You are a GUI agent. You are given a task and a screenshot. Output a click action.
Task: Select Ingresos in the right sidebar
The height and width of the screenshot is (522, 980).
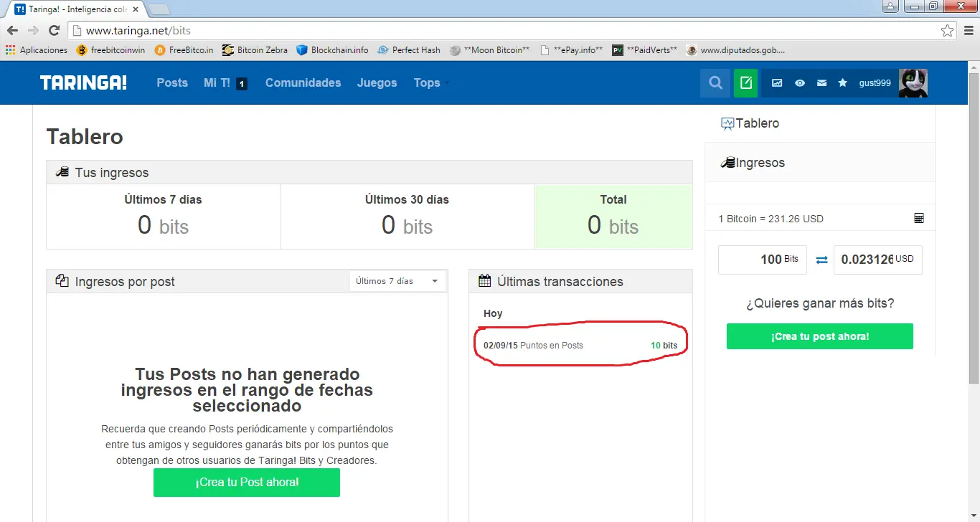tap(753, 163)
